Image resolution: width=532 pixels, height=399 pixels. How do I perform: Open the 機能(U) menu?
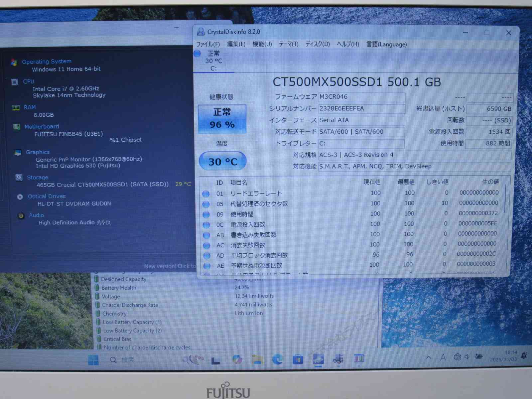(x=262, y=44)
